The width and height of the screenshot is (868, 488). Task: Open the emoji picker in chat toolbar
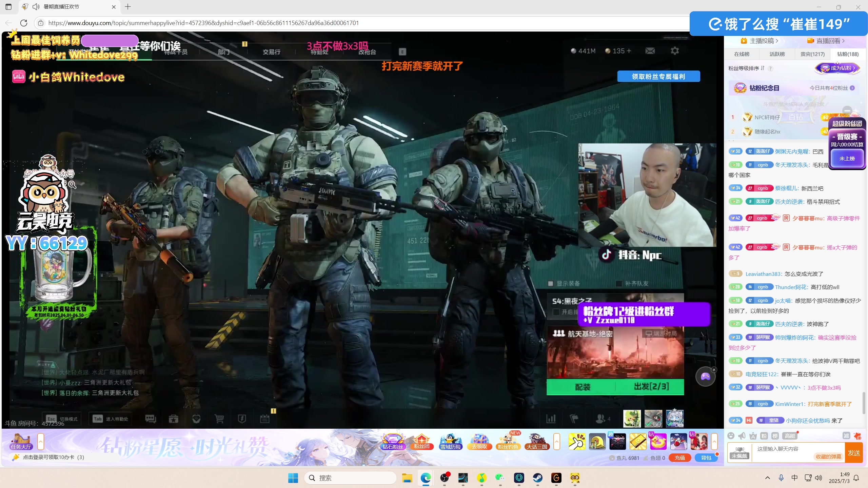[731, 436]
